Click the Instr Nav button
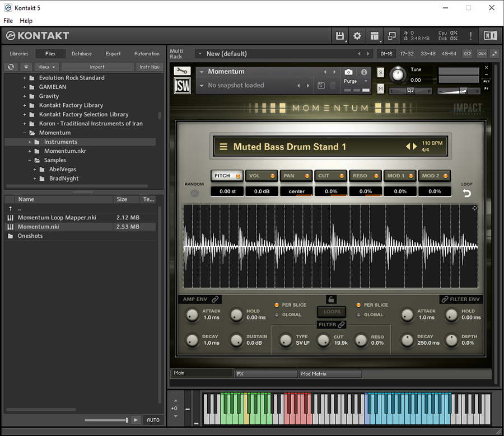The height and width of the screenshot is (436, 504). point(150,67)
